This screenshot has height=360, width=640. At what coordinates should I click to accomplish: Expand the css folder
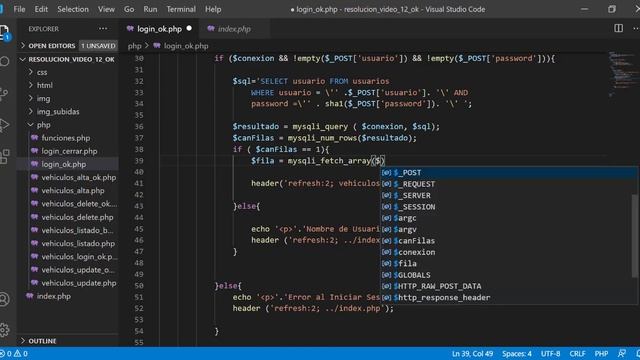click(x=68, y=72)
